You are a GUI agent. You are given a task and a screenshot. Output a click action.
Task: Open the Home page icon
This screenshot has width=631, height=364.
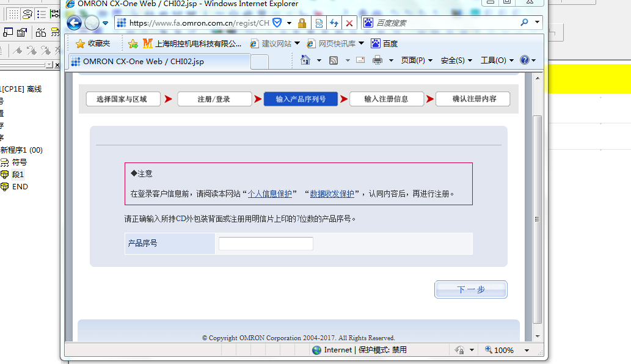pyautogui.click(x=305, y=60)
